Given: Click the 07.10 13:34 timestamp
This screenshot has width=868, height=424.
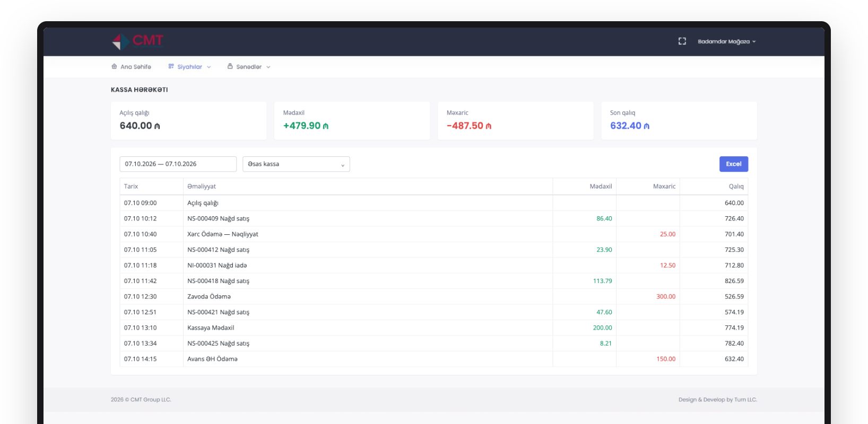Looking at the screenshot, I should coord(141,343).
